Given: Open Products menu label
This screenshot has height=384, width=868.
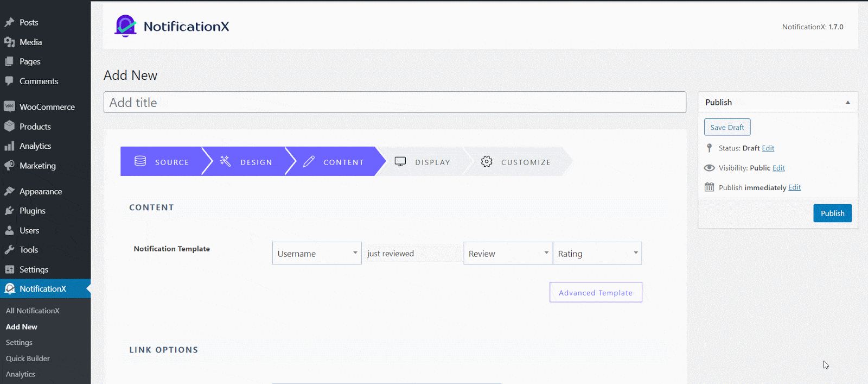Looking at the screenshot, I should pyautogui.click(x=35, y=126).
